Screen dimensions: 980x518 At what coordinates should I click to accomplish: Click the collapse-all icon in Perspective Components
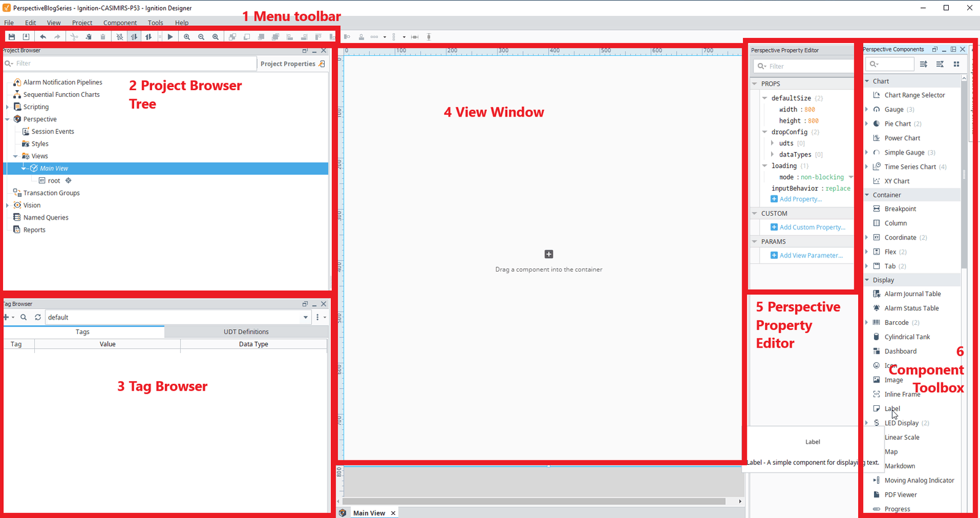(x=940, y=64)
